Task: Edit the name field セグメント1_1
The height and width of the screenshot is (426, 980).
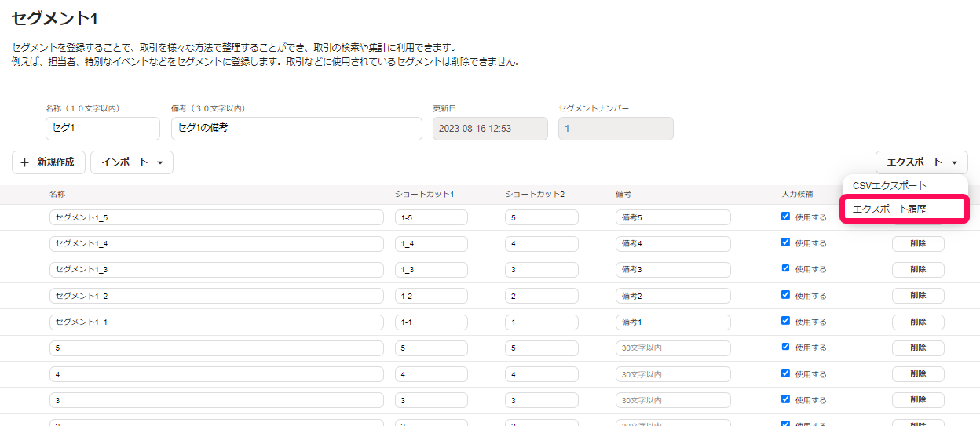Action: pos(217,322)
